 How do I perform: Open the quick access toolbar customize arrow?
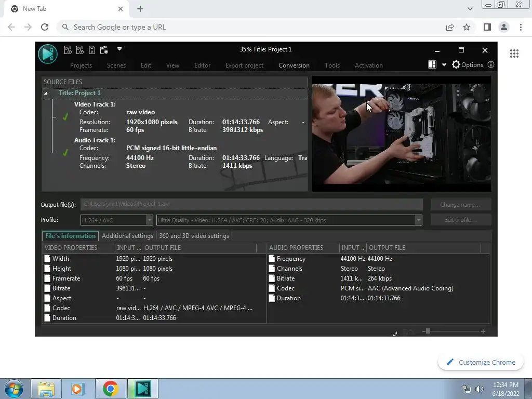click(119, 49)
